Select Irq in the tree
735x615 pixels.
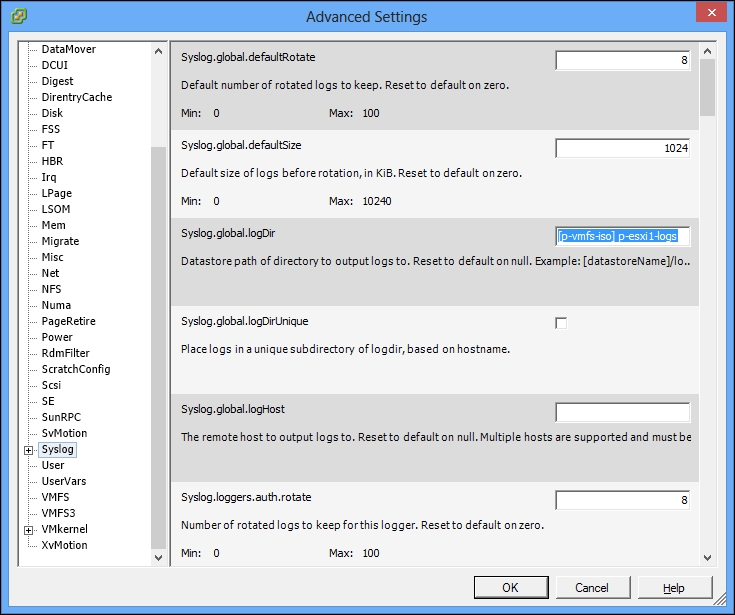coord(49,177)
